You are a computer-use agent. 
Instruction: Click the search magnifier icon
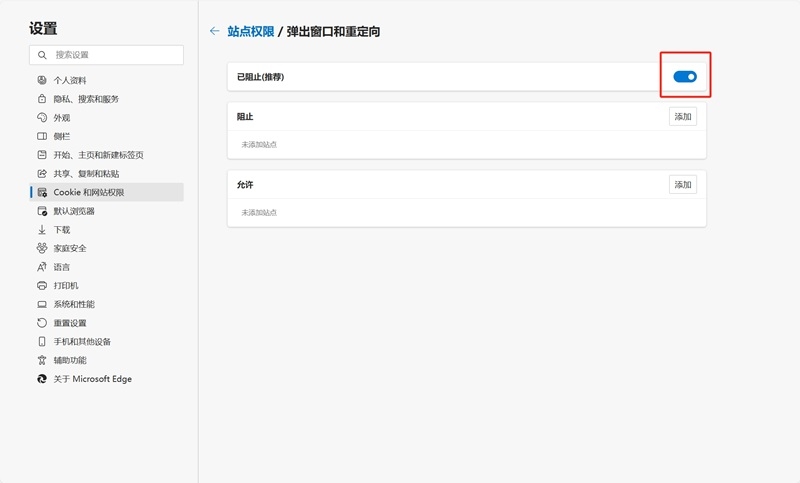(x=42, y=55)
